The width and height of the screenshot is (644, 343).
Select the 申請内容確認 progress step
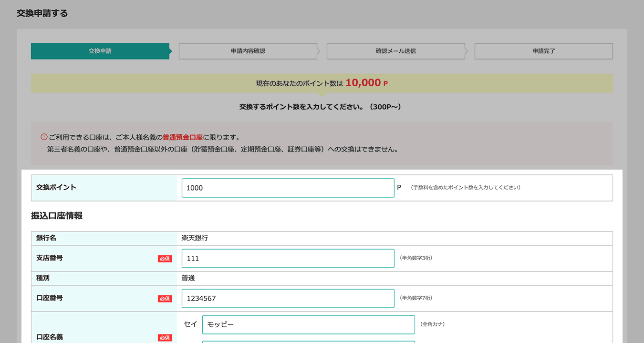pyautogui.click(x=248, y=51)
